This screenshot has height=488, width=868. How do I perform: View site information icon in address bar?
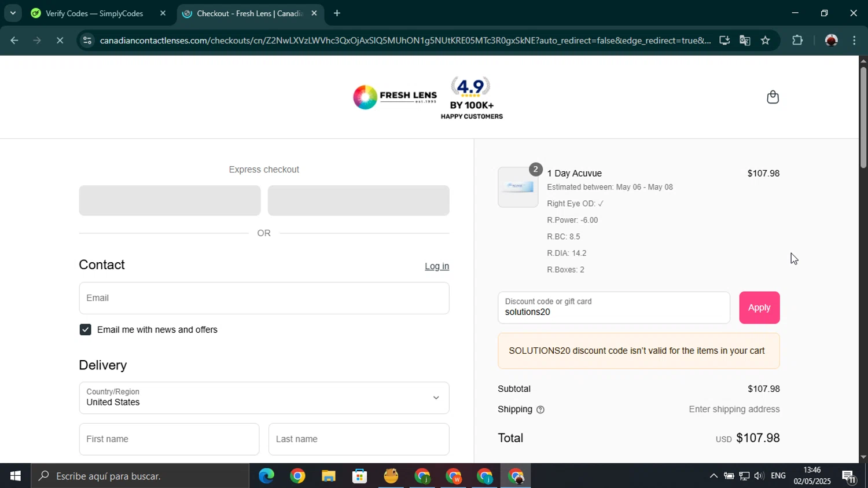pos(87,41)
